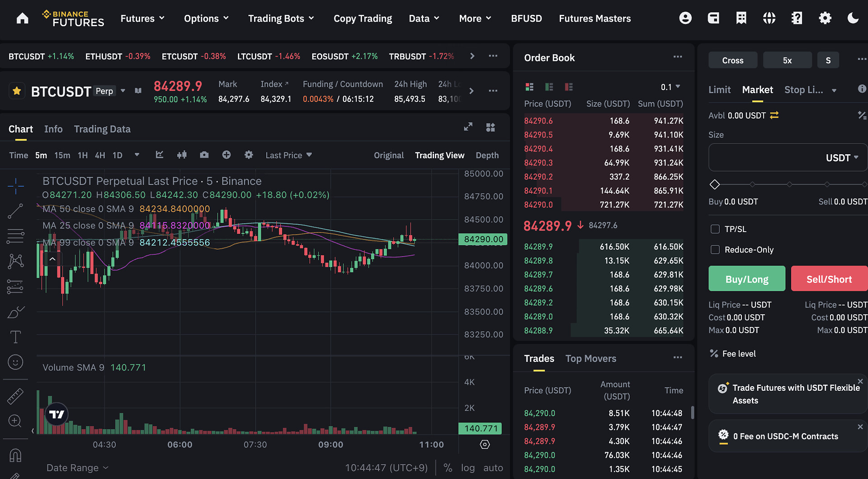The height and width of the screenshot is (479, 868).
Task: Click the Sell/Short button
Action: point(829,279)
